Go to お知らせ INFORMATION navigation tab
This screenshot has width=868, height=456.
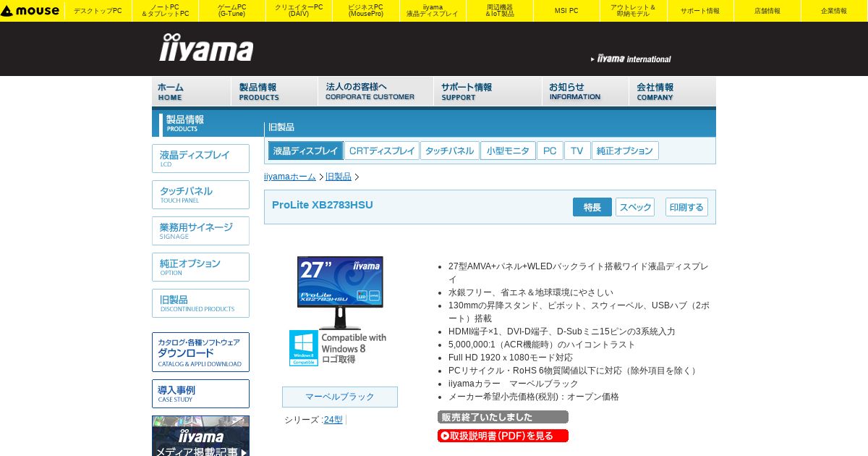(x=586, y=91)
